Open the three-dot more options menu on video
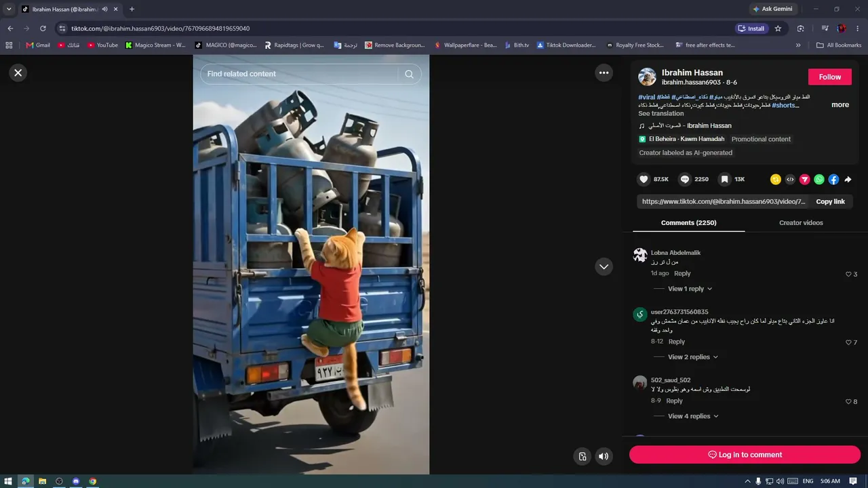The height and width of the screenshot is (488, 868). click(604, 73)
